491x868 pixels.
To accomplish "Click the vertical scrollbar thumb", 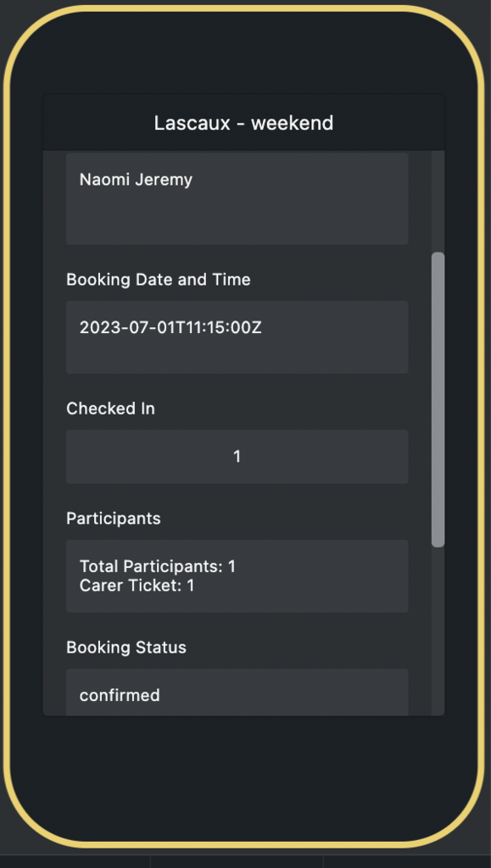I will [438, 400].
